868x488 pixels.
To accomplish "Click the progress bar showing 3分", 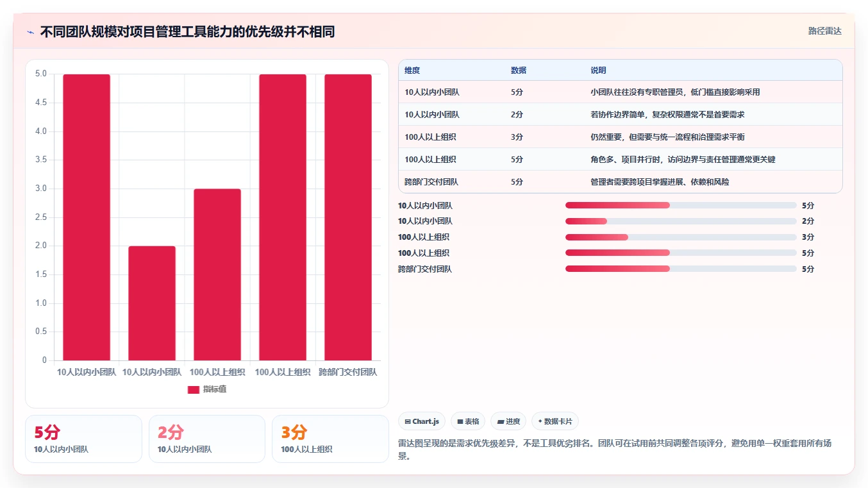I will [x=681, y=237].
